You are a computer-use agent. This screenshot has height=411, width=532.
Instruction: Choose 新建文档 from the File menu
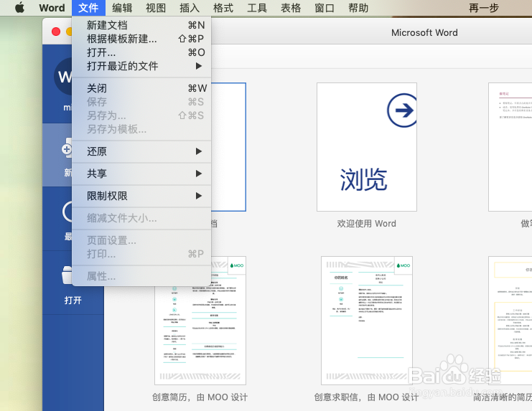click(x=141, y=25)
